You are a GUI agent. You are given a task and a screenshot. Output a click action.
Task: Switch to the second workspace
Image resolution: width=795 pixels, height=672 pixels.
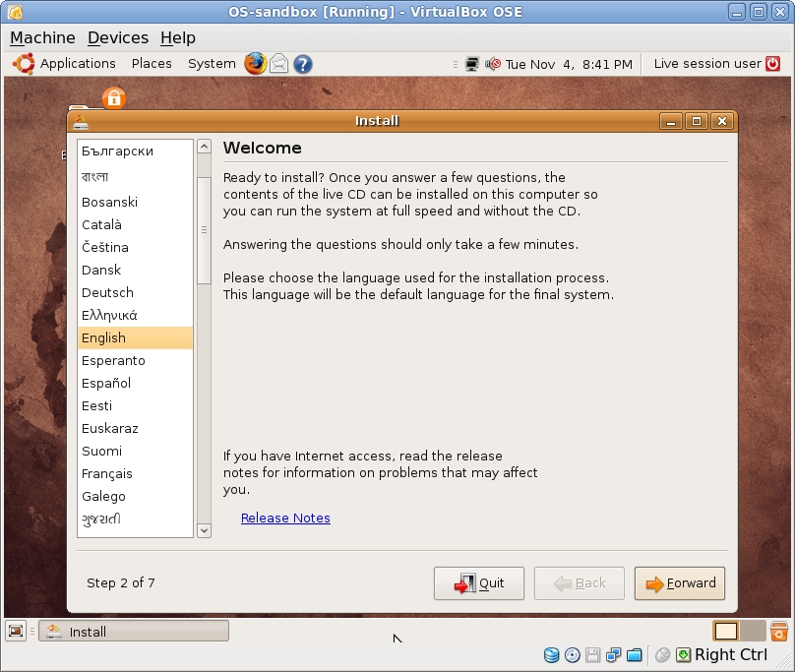[x=753, y=632]
